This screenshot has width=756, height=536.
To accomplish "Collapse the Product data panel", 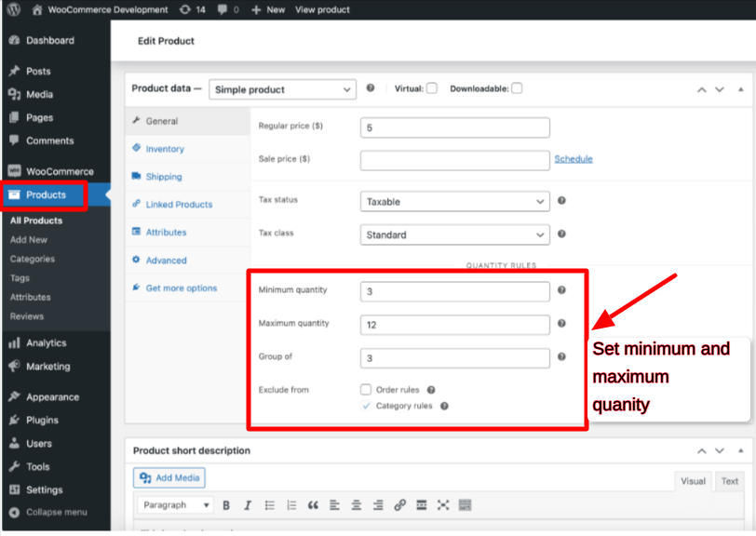I will [740, 89].
